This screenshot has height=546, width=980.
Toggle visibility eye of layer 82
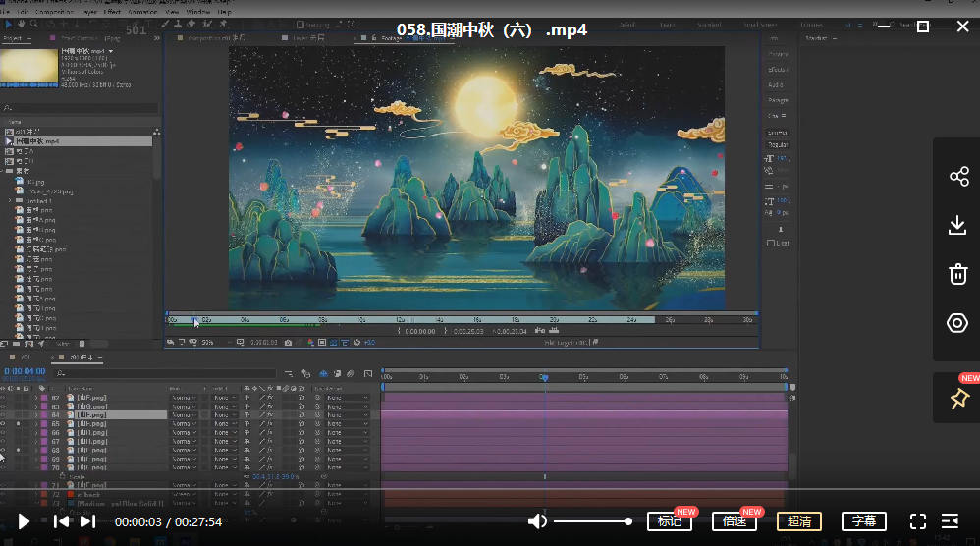click(x=4, y=397)
